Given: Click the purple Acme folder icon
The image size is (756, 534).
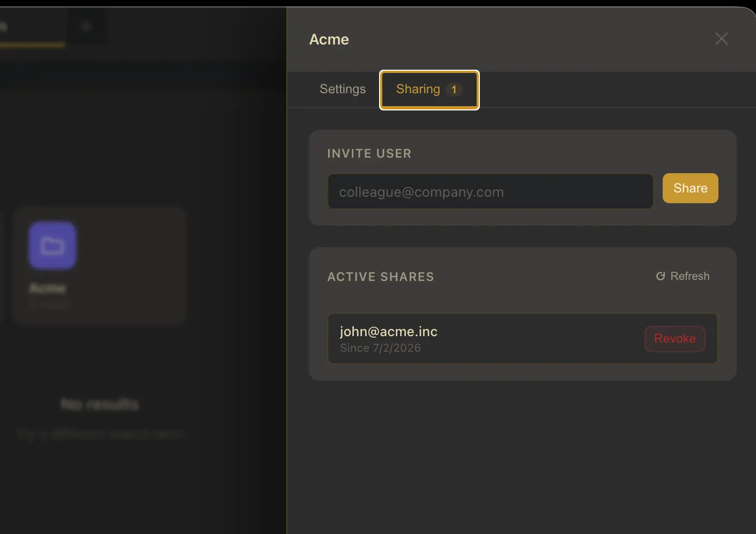Looking at the screenshot, I should [x=52, y=245].
